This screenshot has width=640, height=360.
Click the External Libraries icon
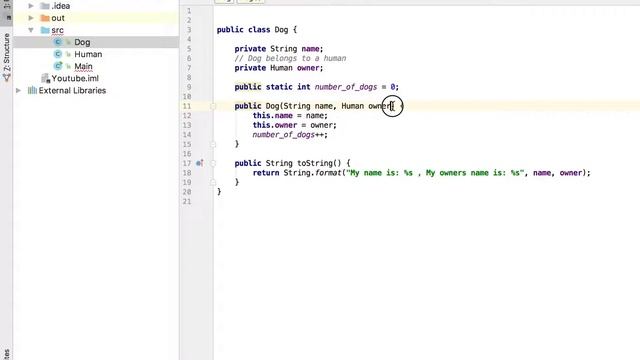click(x=32, y=90)
